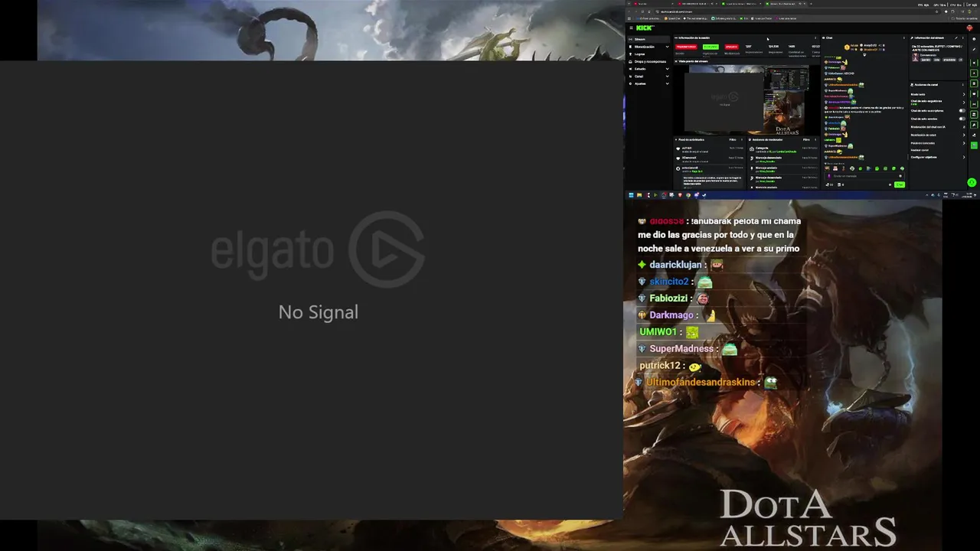Open options menu of Información del stream panel
980x551 pixels.
pyautogui.click(x=963, y=37)
